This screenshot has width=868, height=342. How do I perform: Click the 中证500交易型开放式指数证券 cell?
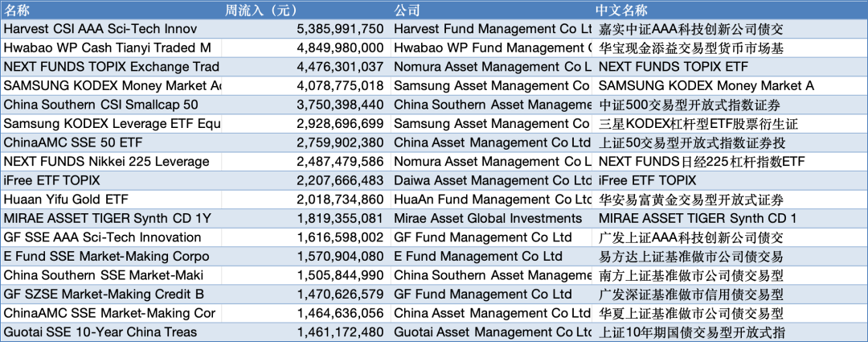pyautogui.click(x=730, y=105)
